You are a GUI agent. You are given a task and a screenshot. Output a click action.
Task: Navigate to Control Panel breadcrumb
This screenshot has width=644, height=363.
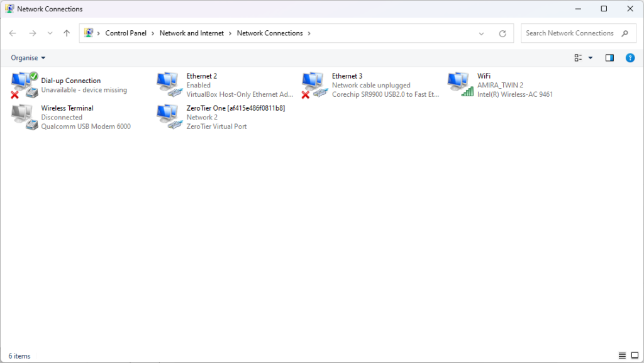pos(126,33)
